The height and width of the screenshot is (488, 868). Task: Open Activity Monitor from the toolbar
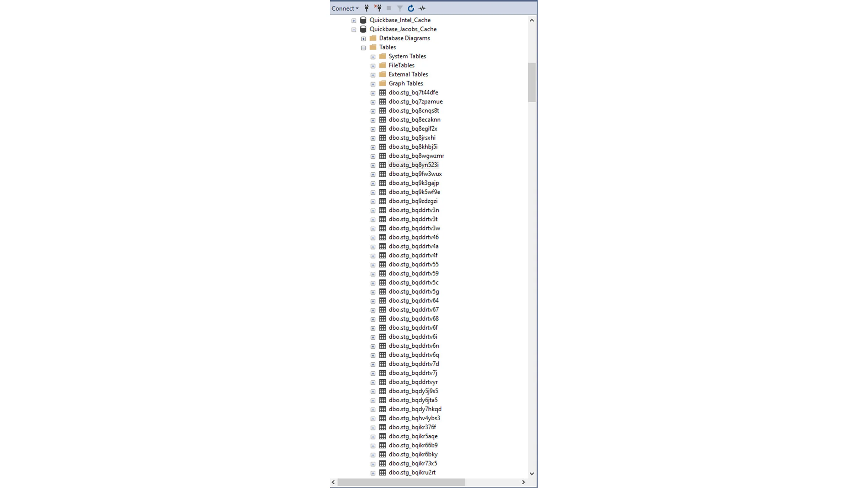click(422, 8)
